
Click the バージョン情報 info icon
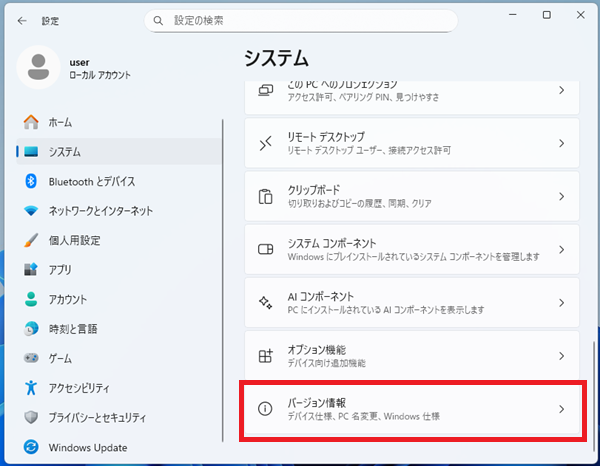(x=265, y=409)
